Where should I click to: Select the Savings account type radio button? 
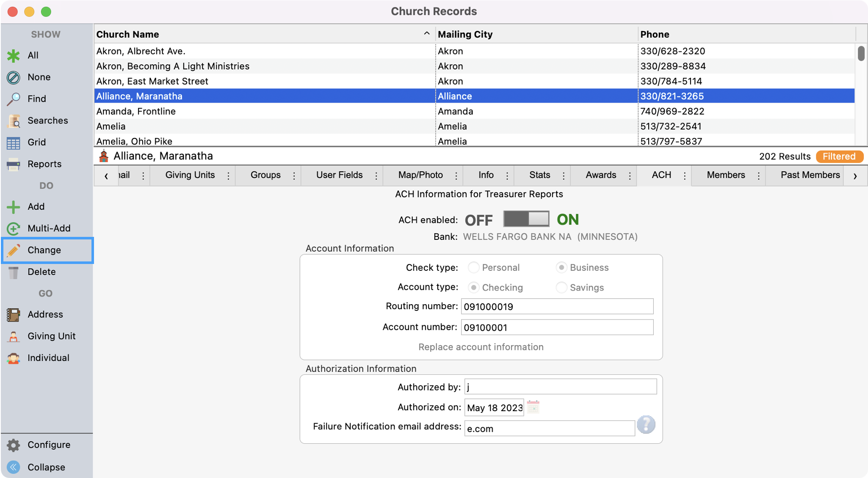tap(561, 288)
